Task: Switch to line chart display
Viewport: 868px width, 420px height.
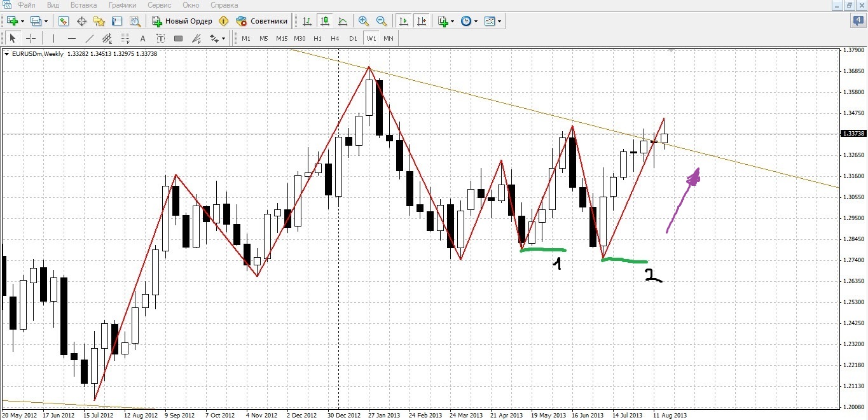Action: click(x=343, y=21)
